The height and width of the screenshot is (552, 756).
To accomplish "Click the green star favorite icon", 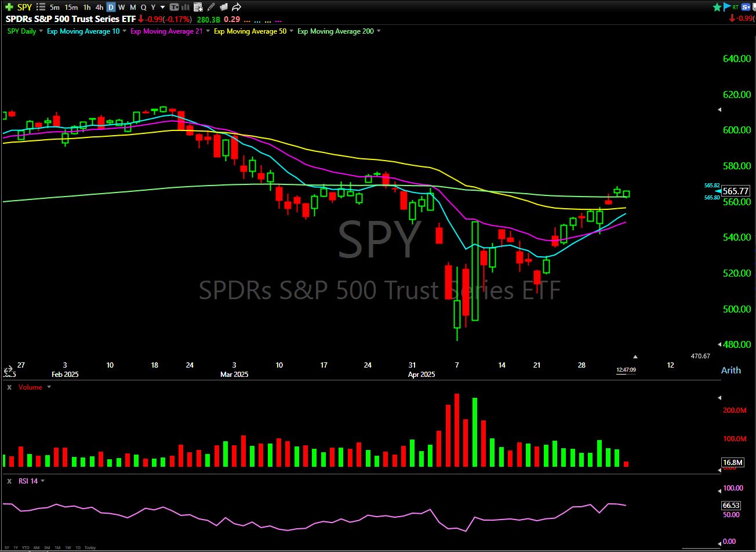I will click(x=717, y=7).
